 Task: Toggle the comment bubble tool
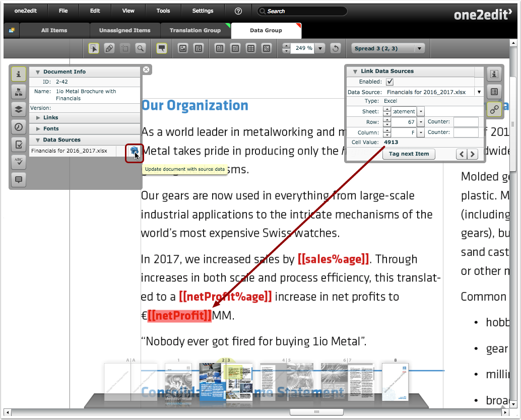162,48
